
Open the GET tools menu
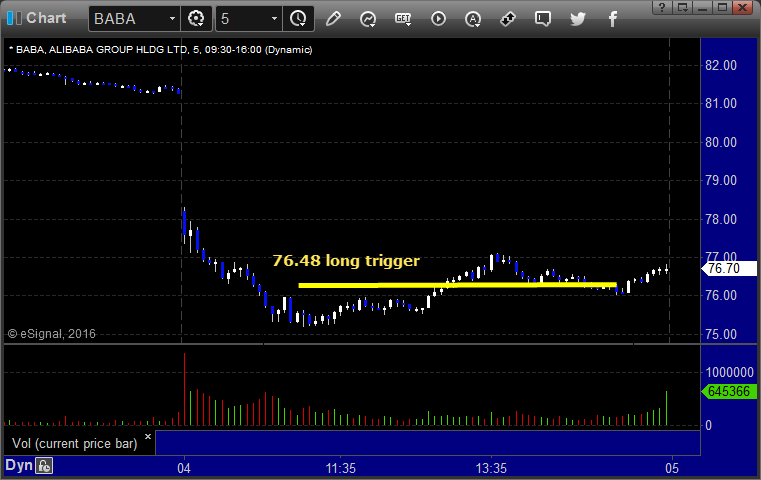pyautogui.click(x=403, y=19)
